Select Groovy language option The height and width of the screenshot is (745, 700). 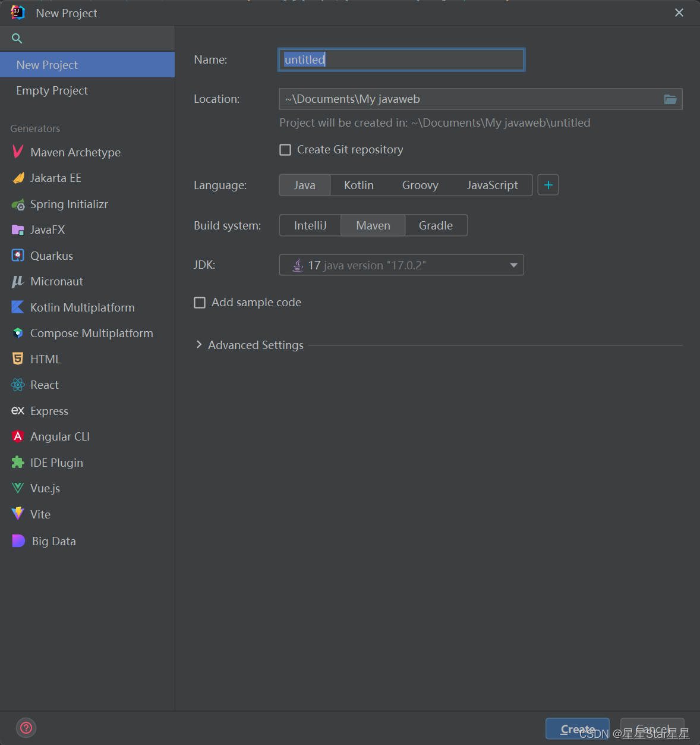[420, 185]
